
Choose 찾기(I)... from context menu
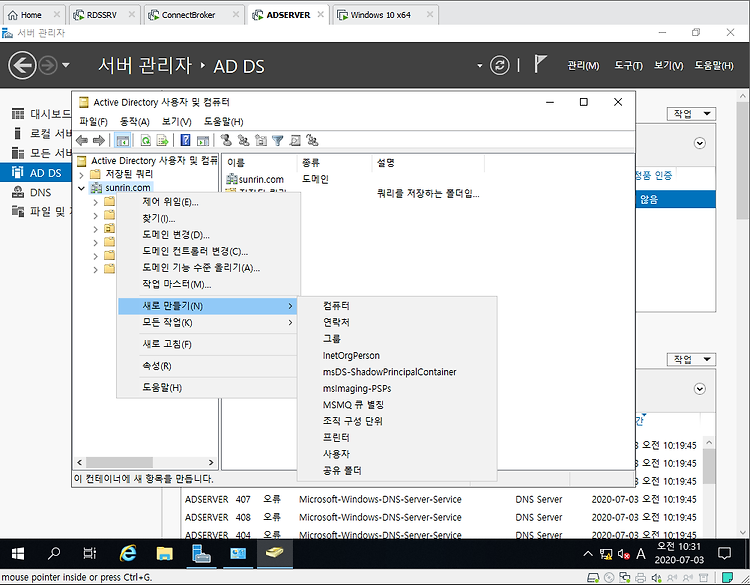[209, 219]
